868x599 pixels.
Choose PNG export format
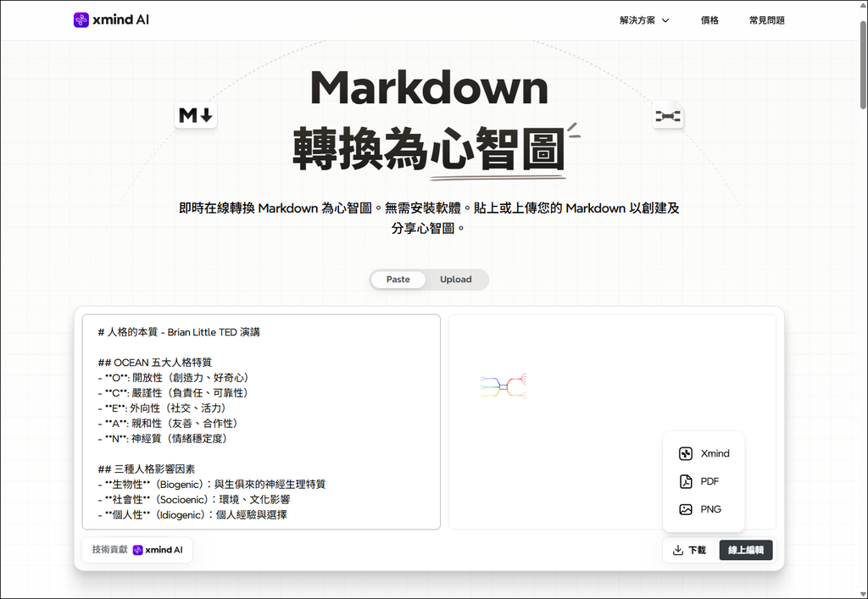(x=704, y=509)
